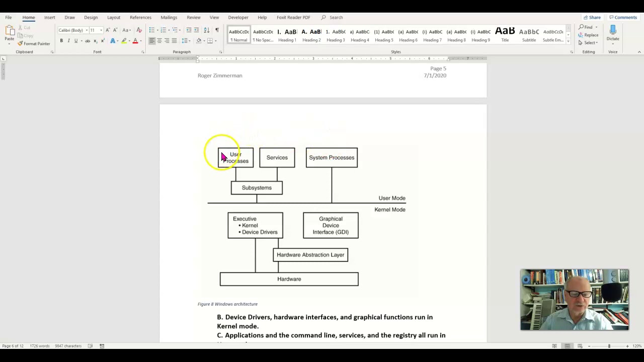The image size is (644, 362).
Task: Open the Font dialog launcher
Action: pyautogui.click(x=142, y=52)
